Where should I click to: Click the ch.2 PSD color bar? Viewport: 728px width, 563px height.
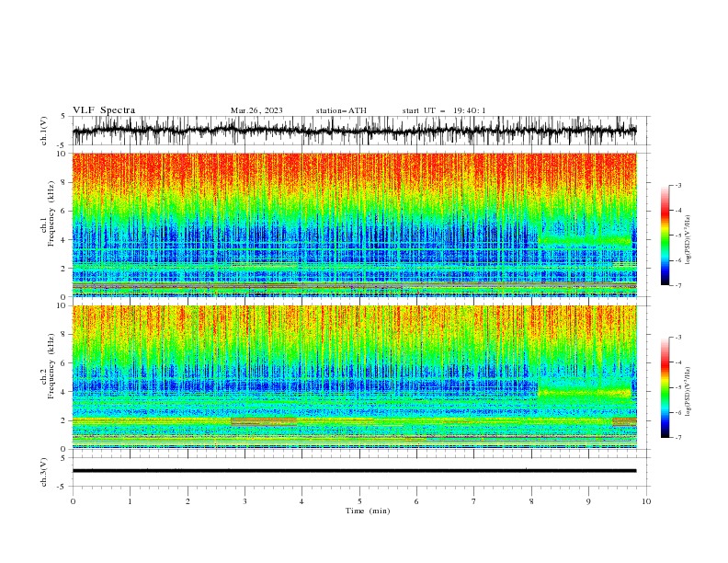(x=665, y=387)
